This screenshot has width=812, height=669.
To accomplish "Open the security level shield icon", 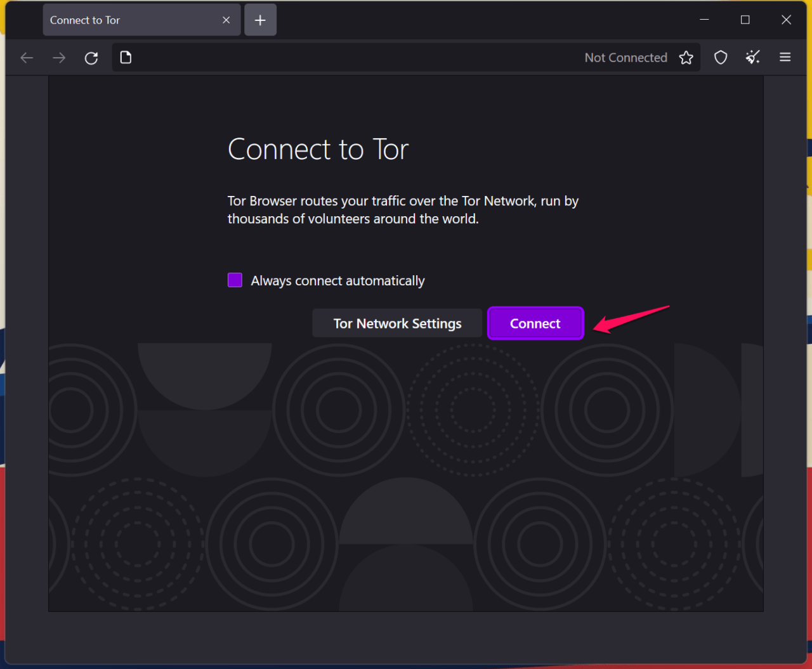I will pyautogui.click(x=720, y=57).
